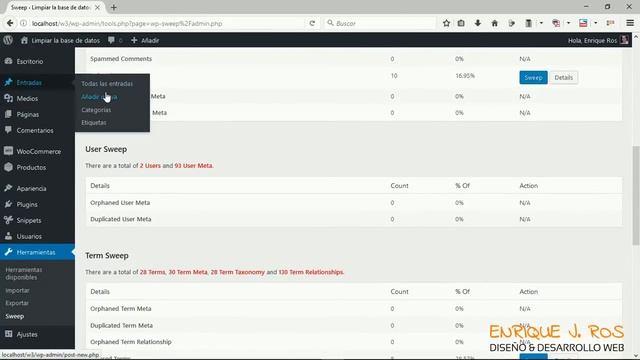
Task: Click the 'Term Sweep' heading
Action: pyautogui.click(x=107, y=256)
